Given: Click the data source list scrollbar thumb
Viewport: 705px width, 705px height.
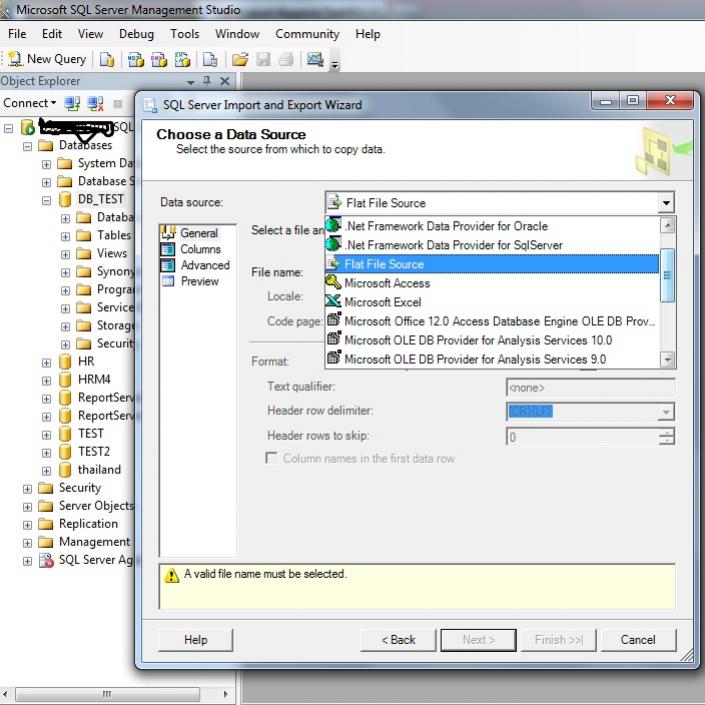Looking at the screenshot, I should pyautogui.click(x=667, y=275).
